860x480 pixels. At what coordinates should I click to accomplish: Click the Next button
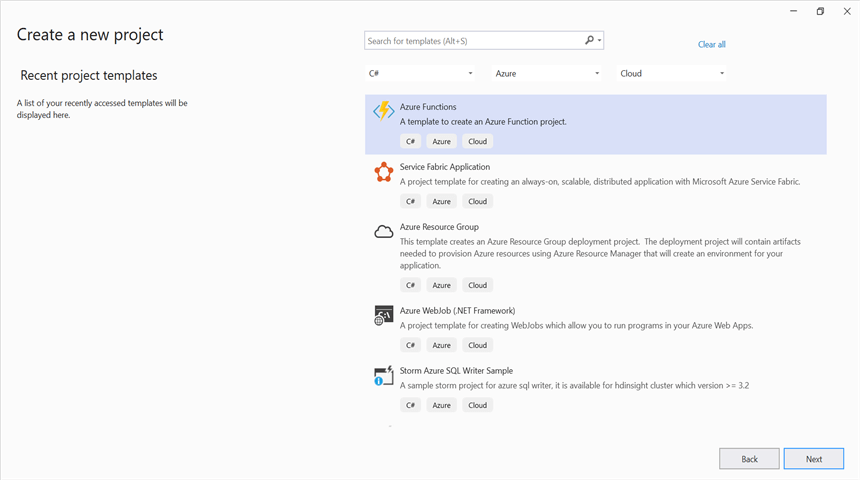tap(813, 459)
